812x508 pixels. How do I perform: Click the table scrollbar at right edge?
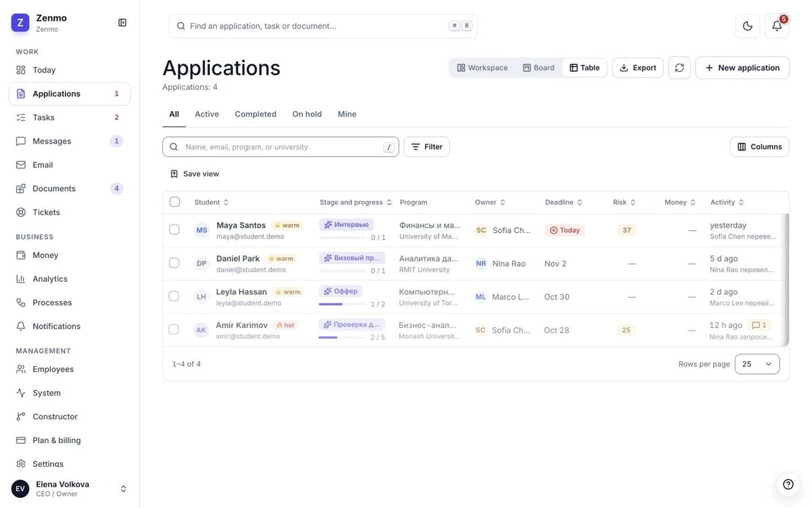point(786,280)
